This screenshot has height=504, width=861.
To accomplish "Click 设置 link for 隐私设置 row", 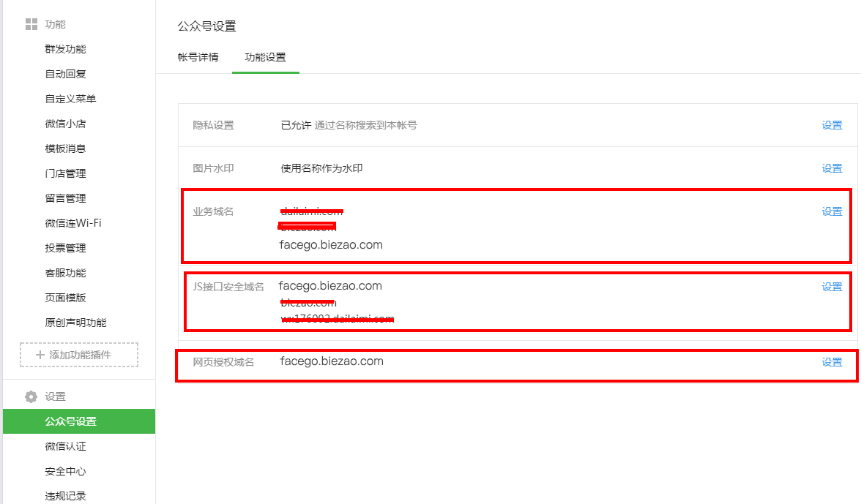I will tap(832, 125).
